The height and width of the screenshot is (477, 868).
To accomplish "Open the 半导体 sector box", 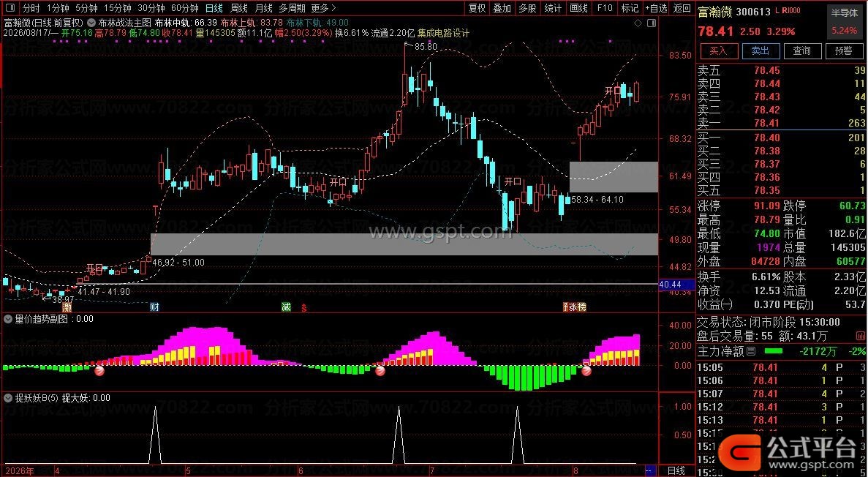I will [x=844, y=21].
